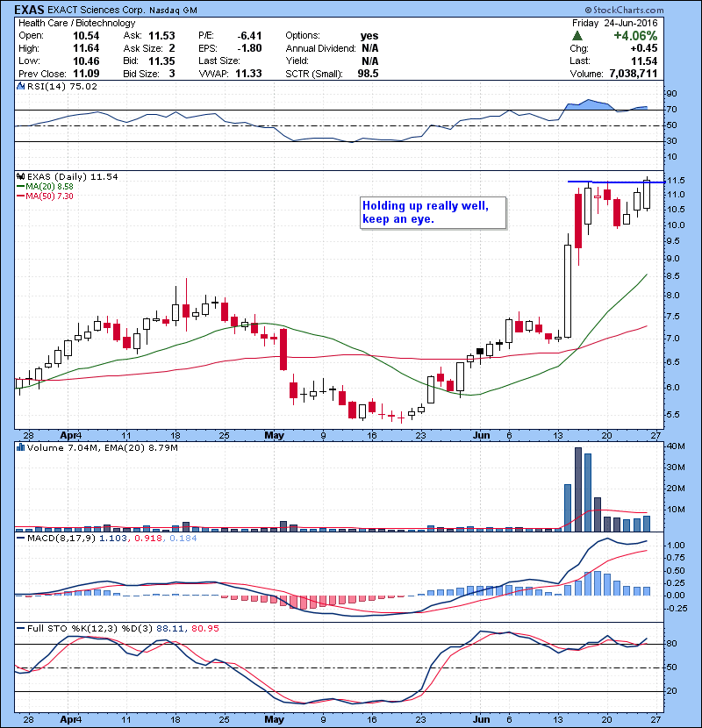This screenshot has height=728, width=702.
Task: Click the MACD(8,17,9) label
Action: (x=61, y=538)
